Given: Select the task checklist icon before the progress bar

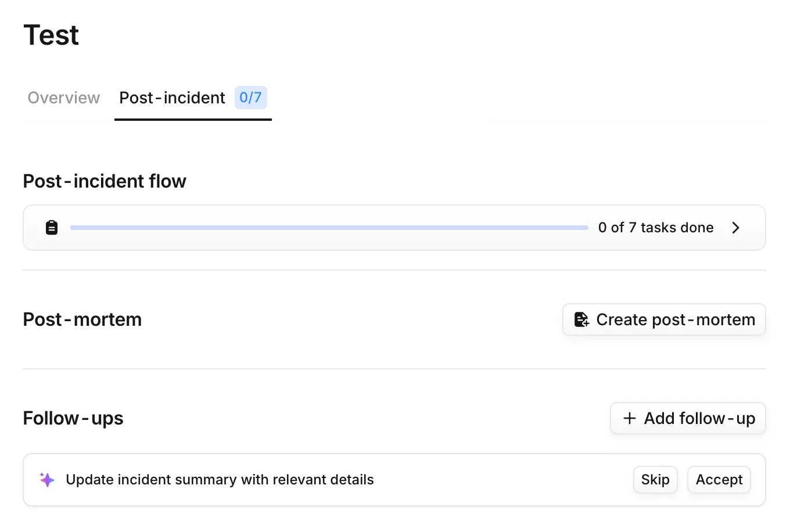Looking at the screenshot, I should click(52, 227).
